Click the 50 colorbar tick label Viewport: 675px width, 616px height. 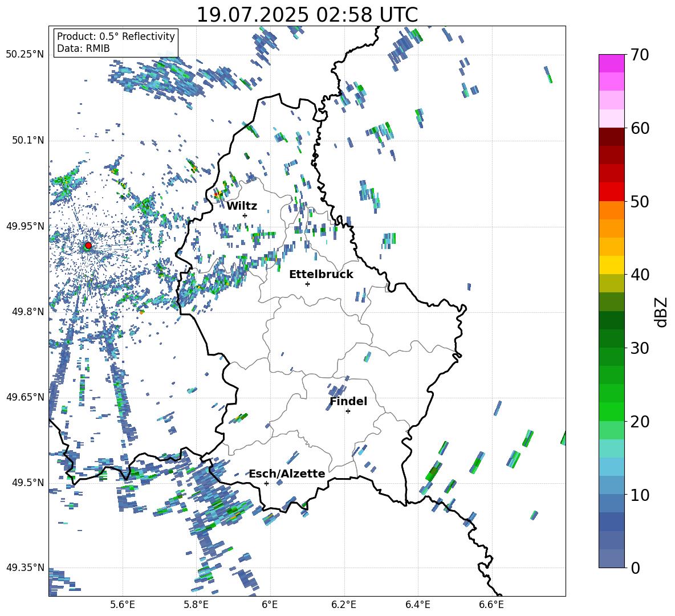click(x=640, y=202)
